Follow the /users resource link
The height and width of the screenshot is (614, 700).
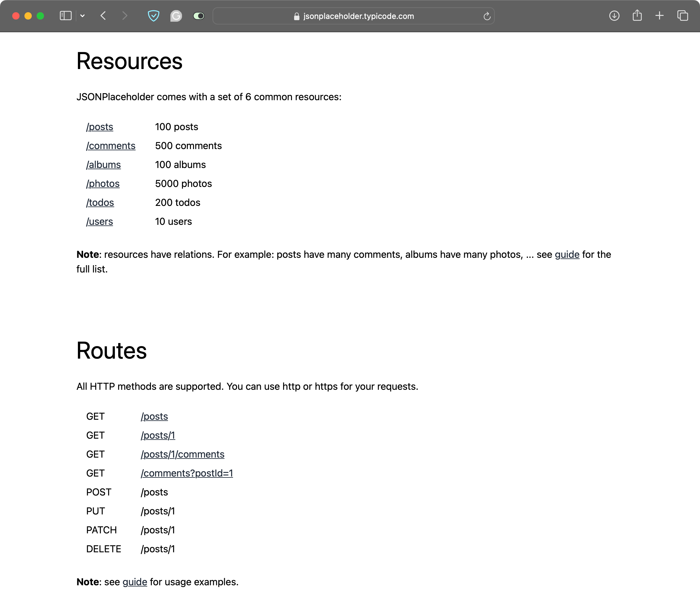click(99, 221)
